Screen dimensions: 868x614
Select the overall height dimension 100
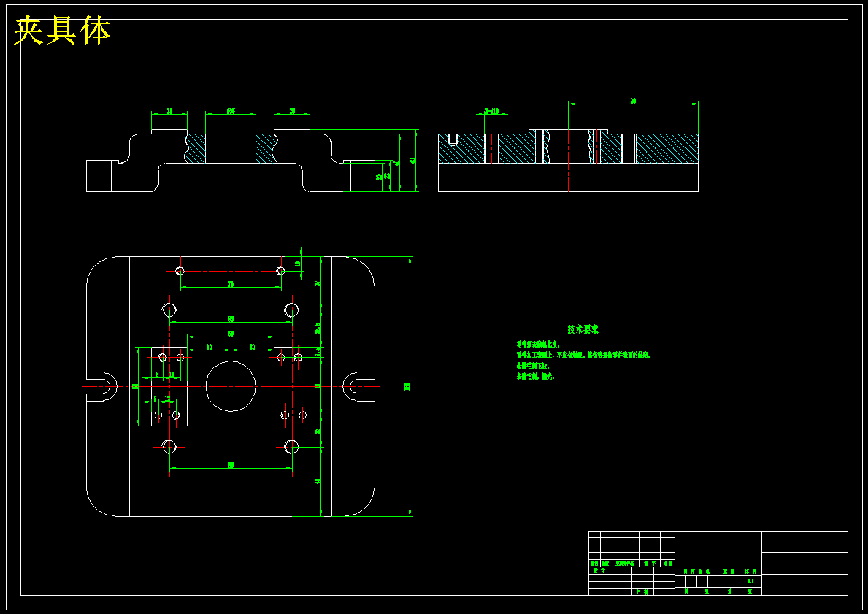[407, 386]
